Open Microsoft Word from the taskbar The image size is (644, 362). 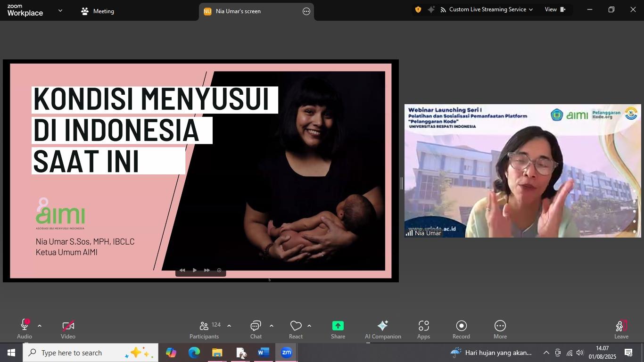tap(264, 353)
